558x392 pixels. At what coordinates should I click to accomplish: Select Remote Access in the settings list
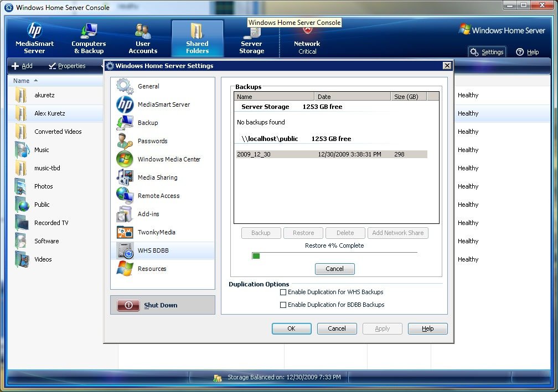[163, 196]
